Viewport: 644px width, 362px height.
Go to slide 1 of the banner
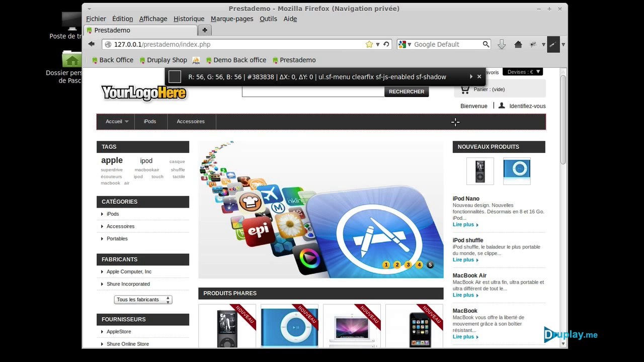tap(386, 265)
